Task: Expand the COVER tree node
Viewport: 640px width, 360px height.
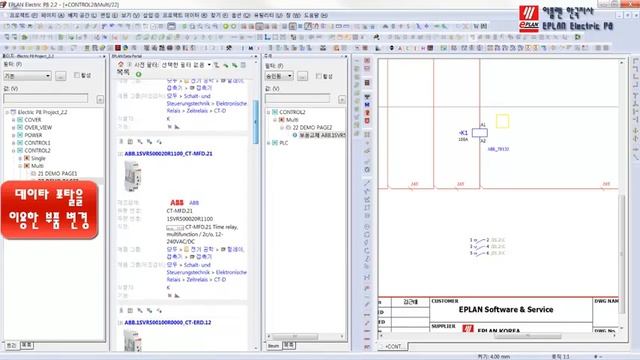Action: pyautogui.click(x=13, y=120)
